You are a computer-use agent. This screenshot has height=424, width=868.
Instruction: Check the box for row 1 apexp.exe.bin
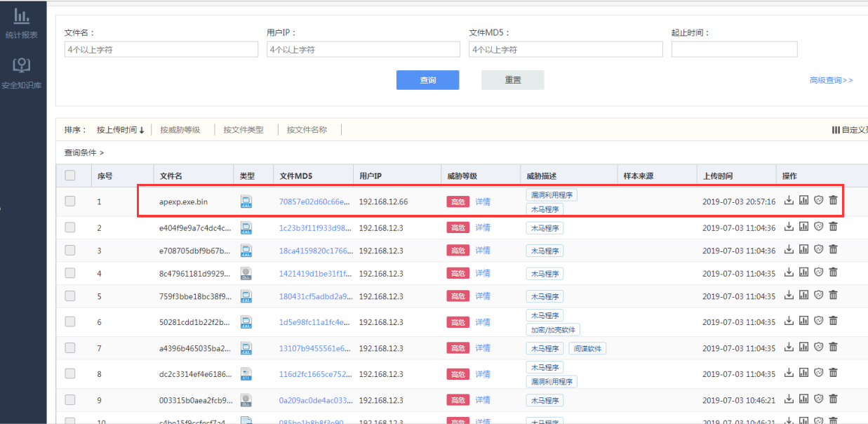pos(70,201)
